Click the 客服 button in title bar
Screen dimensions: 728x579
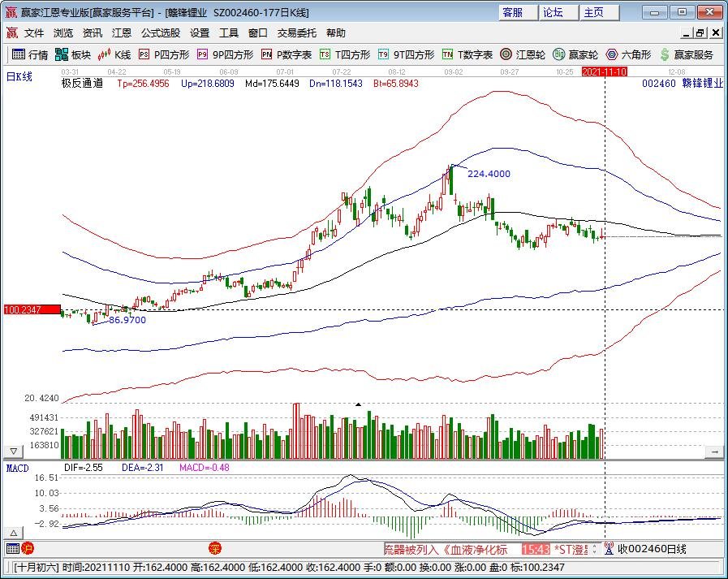coord(512,12)
